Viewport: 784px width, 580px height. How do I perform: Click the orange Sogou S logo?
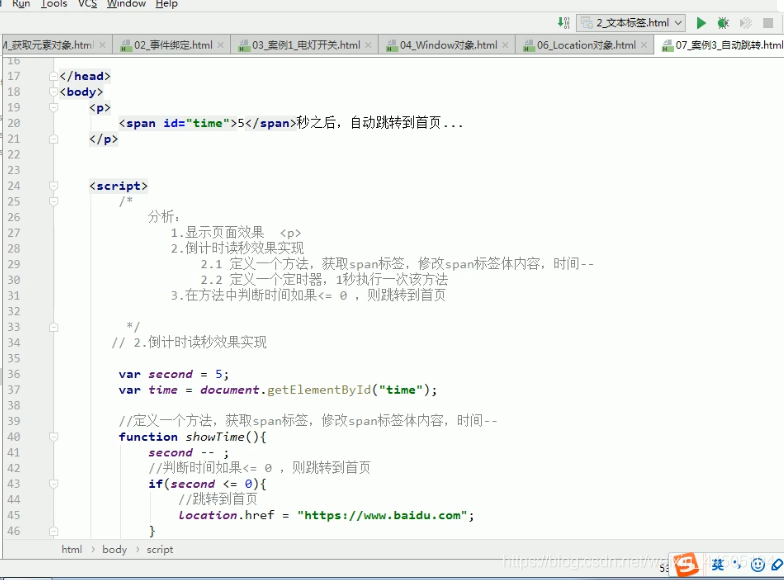click(686, 564)
